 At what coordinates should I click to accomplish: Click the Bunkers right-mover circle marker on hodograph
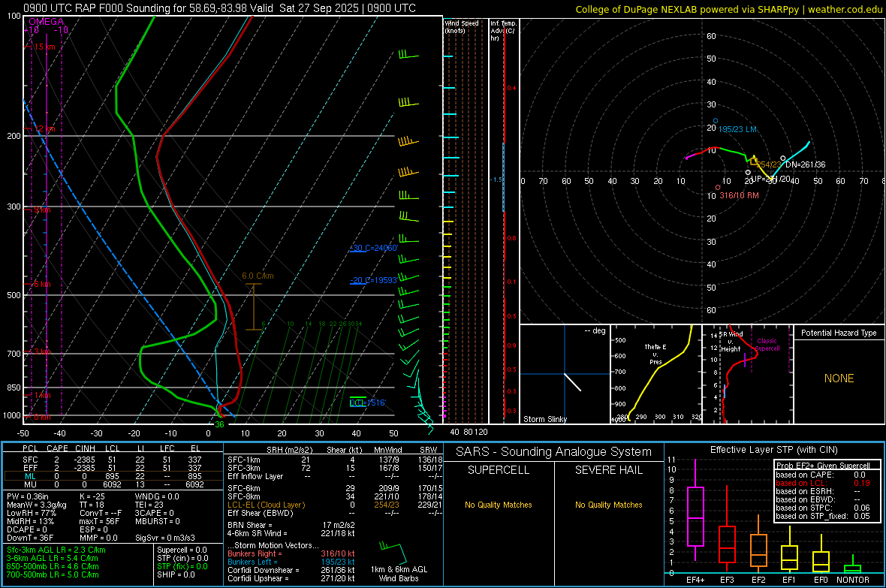click(x=718, y=187)
